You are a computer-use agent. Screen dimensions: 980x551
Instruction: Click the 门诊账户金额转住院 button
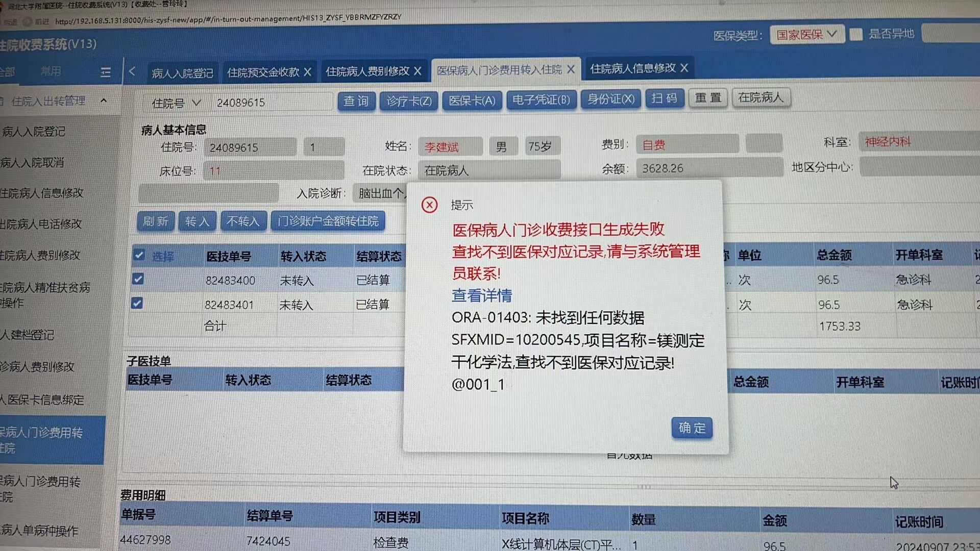328,221
